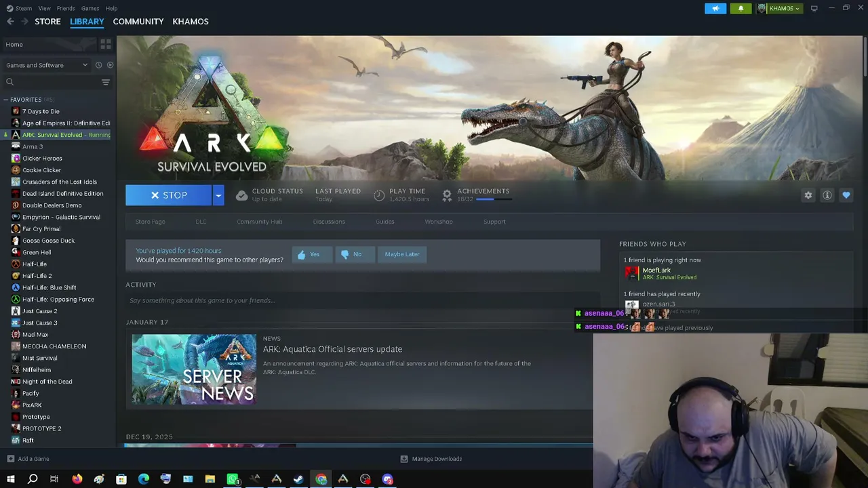Open the Help menu
Screen dimensions: 868x488
coord(111,8)
